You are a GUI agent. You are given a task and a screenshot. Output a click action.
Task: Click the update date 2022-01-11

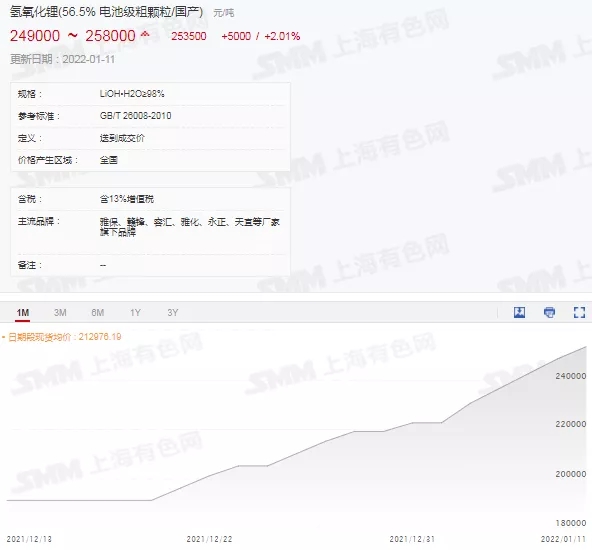click(x=89, y=59)
